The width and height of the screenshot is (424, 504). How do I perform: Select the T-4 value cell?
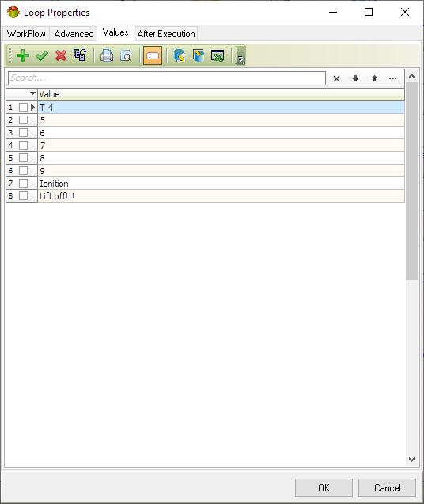point(221,108)
